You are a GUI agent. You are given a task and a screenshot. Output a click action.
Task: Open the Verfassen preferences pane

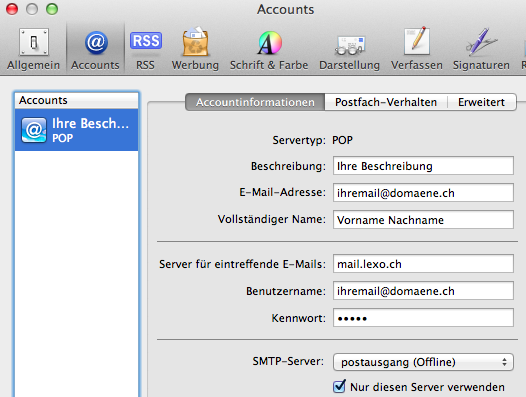[417, 49]
